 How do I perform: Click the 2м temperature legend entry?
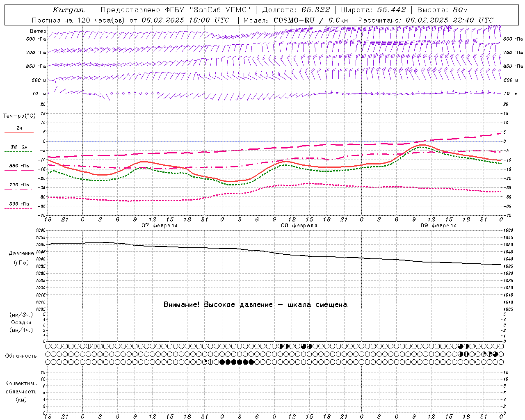click(x=19, y=128)
